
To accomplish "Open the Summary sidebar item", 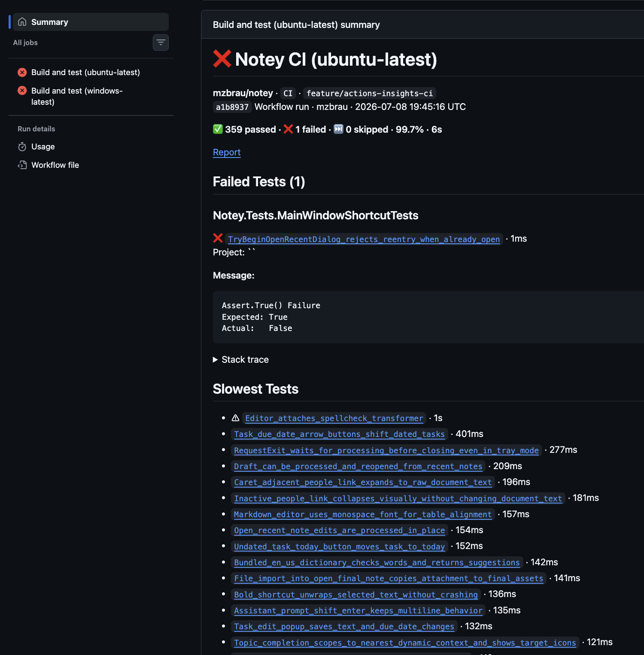I will (91, 22).
